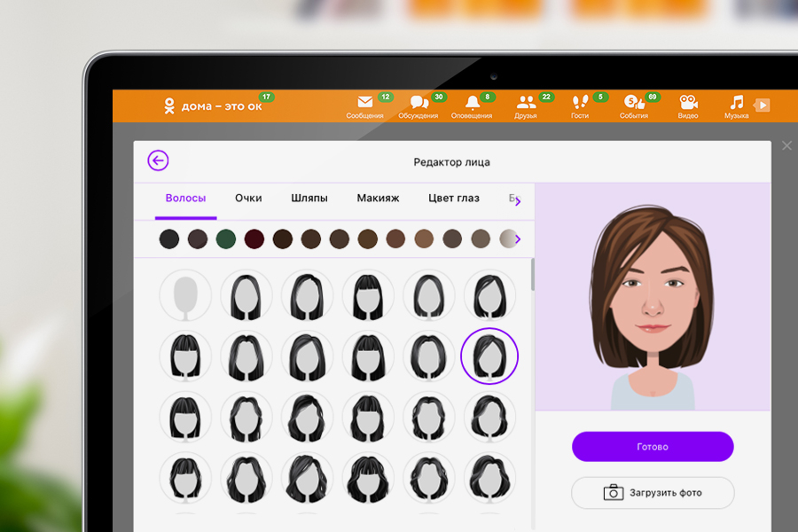Image resolution: width=798 pixels, height=532 pixels.
Task: Switch to the Макияж tab
Action: coord(378,198)
